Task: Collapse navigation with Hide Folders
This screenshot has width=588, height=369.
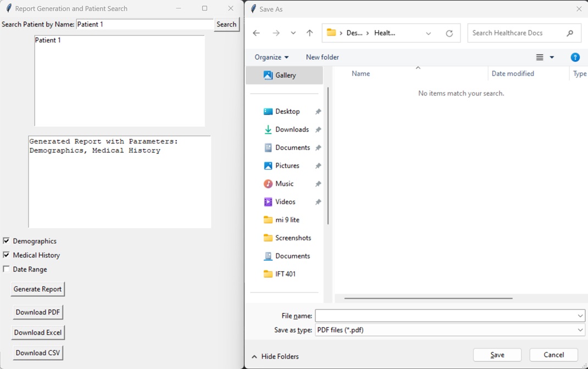Action: coord(275,356)
